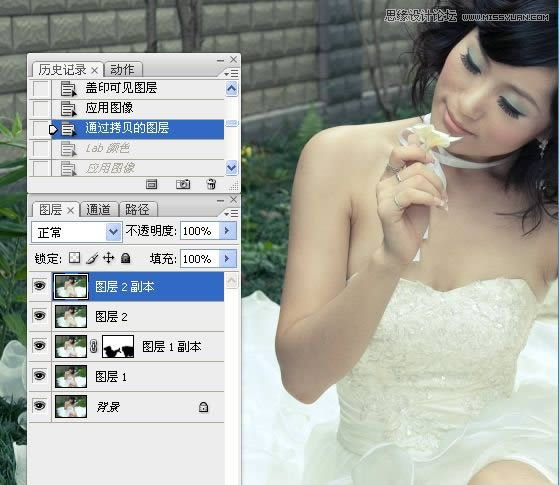Enable lock position move icon

click(108, 258)
